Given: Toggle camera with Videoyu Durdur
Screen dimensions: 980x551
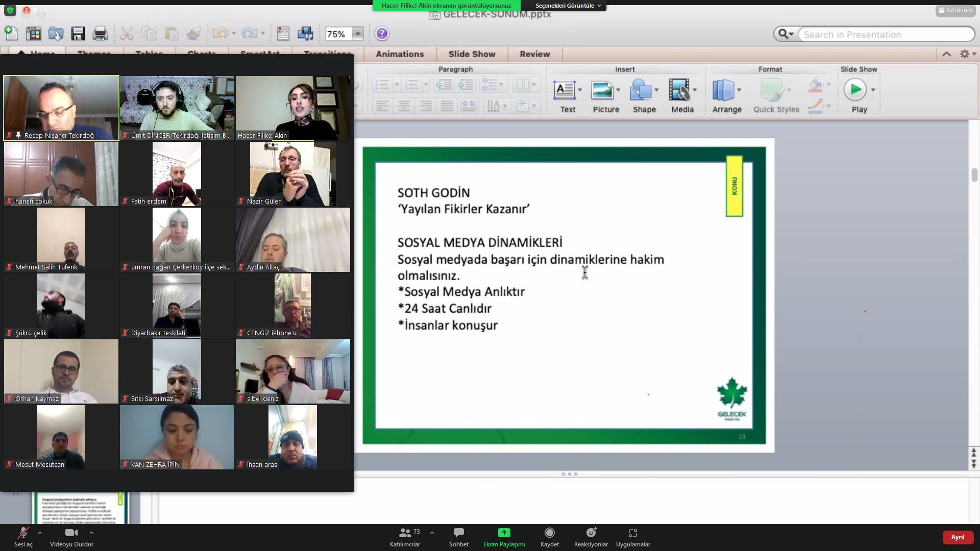Looking at the screenshot, I should pyautogui.click(x=71, y=538).
